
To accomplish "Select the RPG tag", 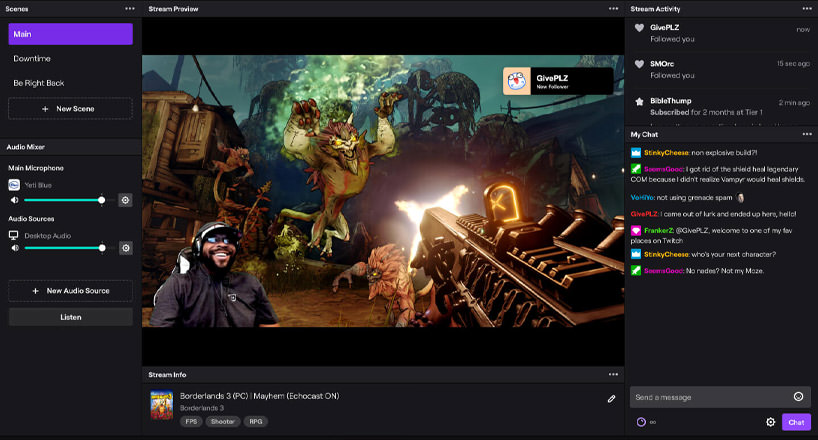I will (x=256, y=421).
